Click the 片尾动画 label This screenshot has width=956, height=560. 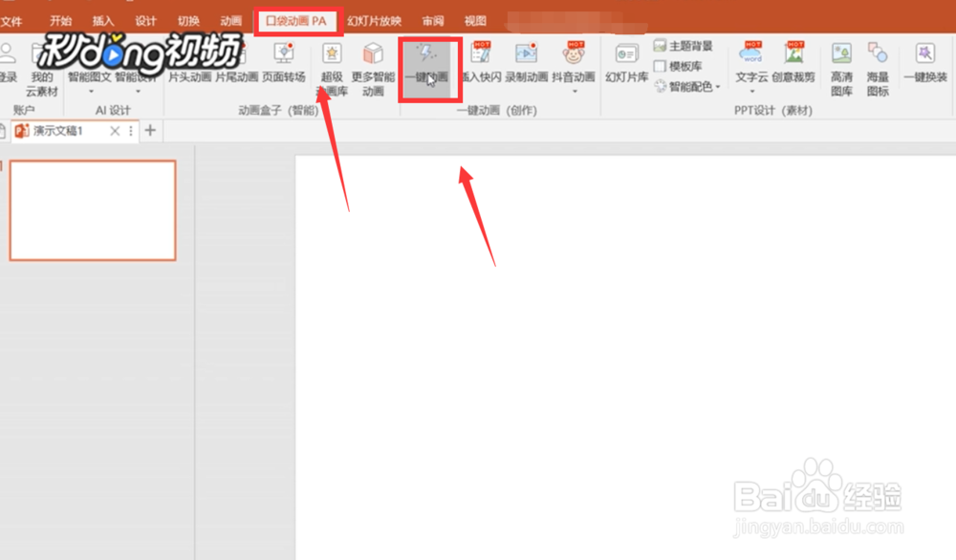click(236, 77)
